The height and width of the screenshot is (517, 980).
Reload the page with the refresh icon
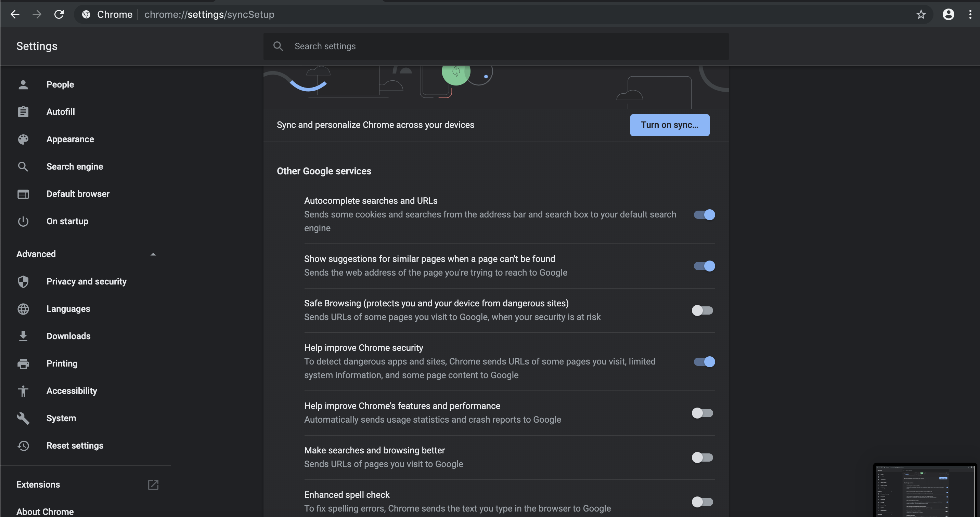click(x=59, y=14)
